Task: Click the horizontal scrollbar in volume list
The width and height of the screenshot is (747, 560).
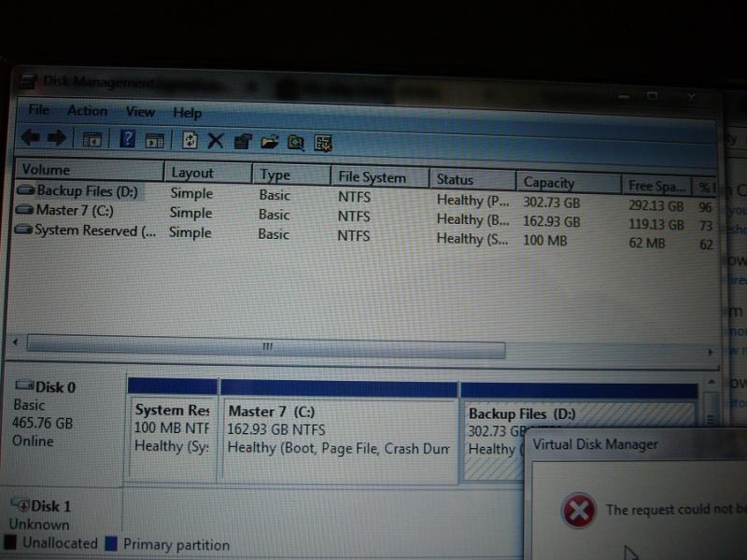Action: [x=266, y=347]
